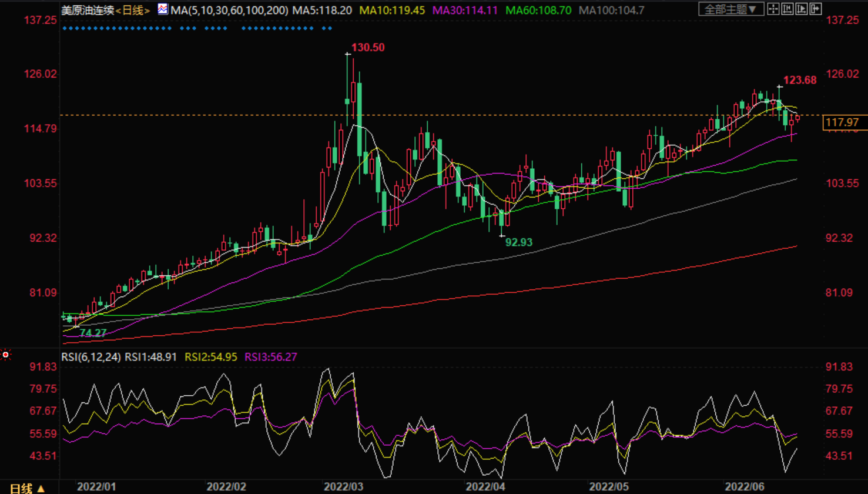Click the RSI(6,12,24) indicator label
Viewport: 868px width, 494px height.
pos(91,357)
